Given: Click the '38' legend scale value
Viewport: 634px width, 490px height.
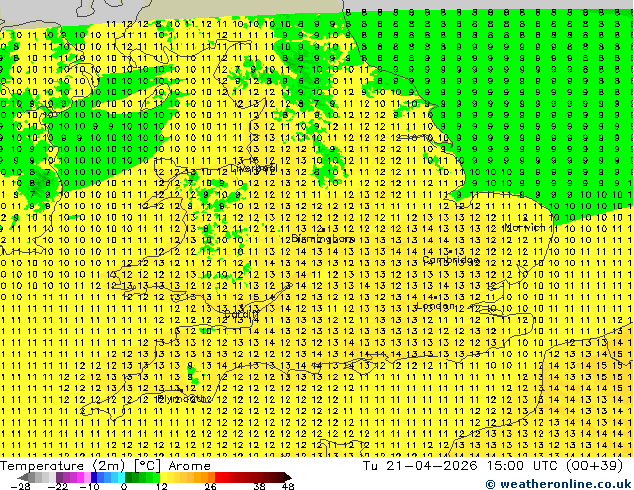Looking at the screenshot, I should coord(260,486).
